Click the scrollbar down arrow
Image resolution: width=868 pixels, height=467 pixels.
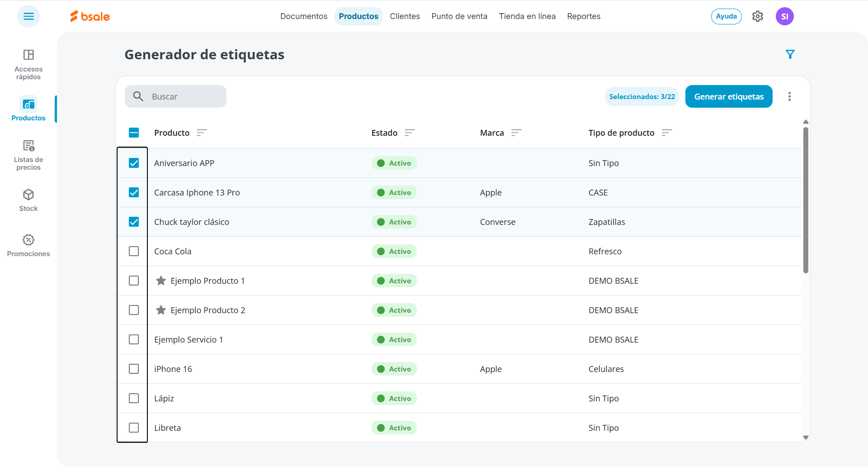point(806,438)
